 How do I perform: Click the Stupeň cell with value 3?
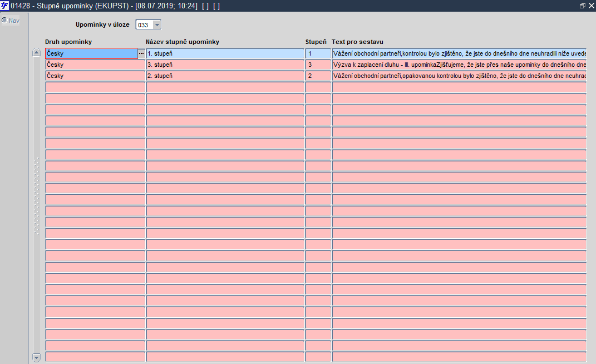click(318, 65)
